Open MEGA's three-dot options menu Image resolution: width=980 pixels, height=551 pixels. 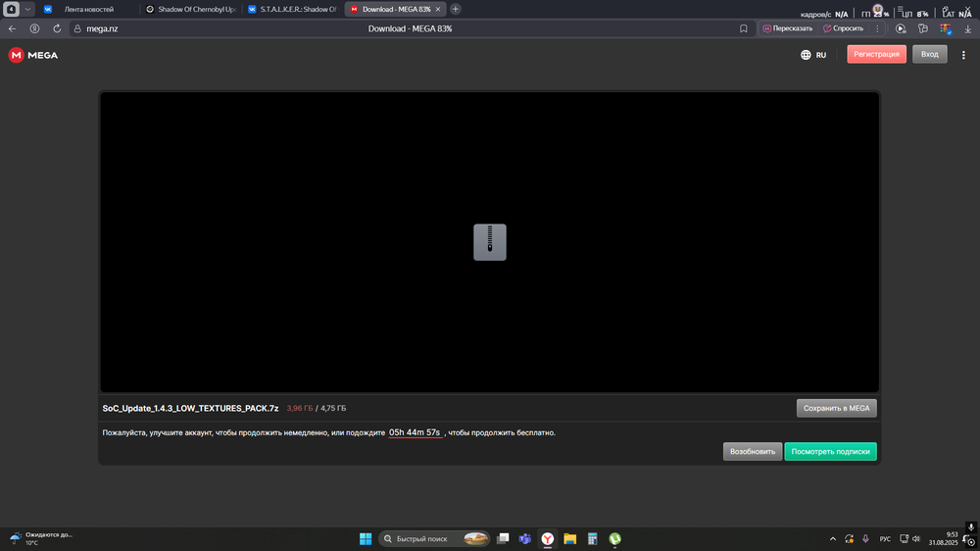(964, 55)
